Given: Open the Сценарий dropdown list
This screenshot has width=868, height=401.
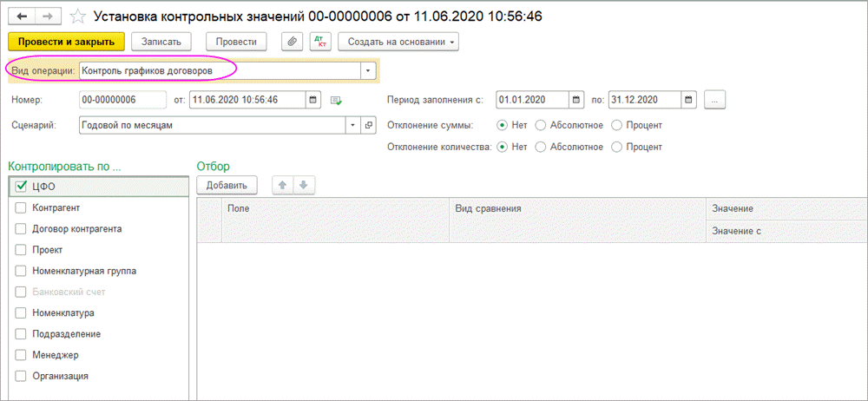Looking at the screenshot, I should pyautogui.click(x=352, y=125).
